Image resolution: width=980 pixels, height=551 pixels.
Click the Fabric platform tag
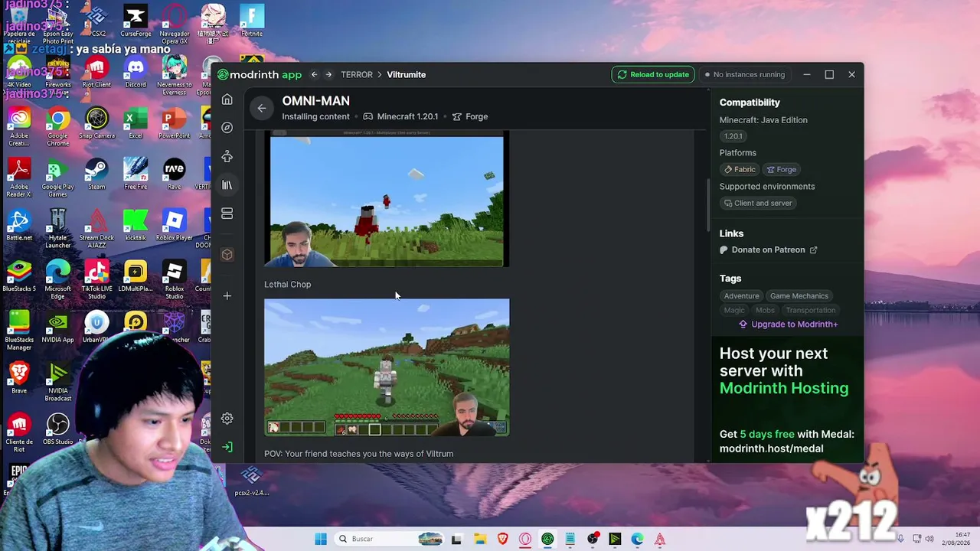point(740,169)
